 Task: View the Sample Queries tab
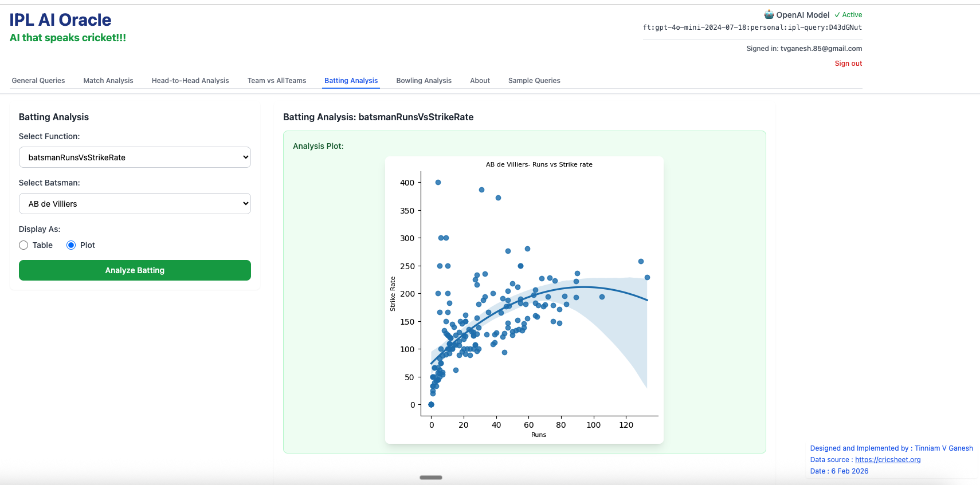[x=534, y=81]
